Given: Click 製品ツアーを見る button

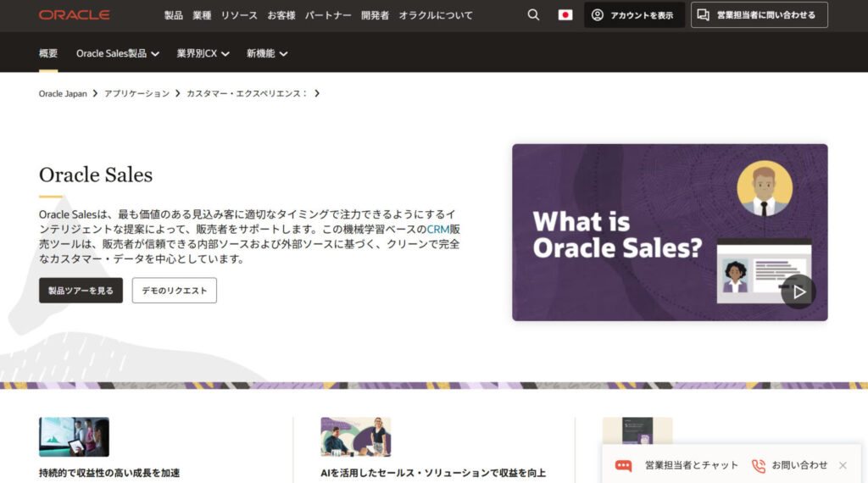Looking at the screenshot, I should (81, 291).
